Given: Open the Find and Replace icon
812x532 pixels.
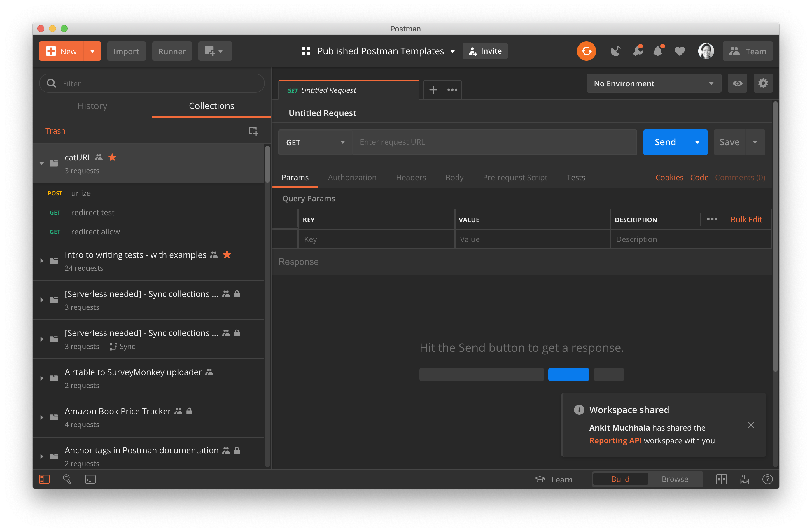Looking at the screenshot, I should pyautogui.click(x=67, y=479).
